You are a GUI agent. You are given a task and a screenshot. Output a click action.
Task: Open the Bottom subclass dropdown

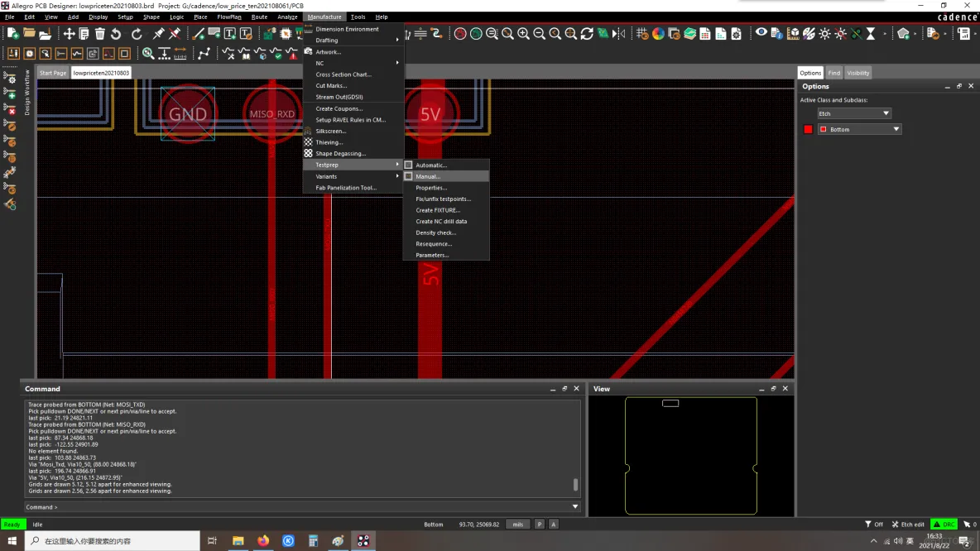click(x=859, y=129)
